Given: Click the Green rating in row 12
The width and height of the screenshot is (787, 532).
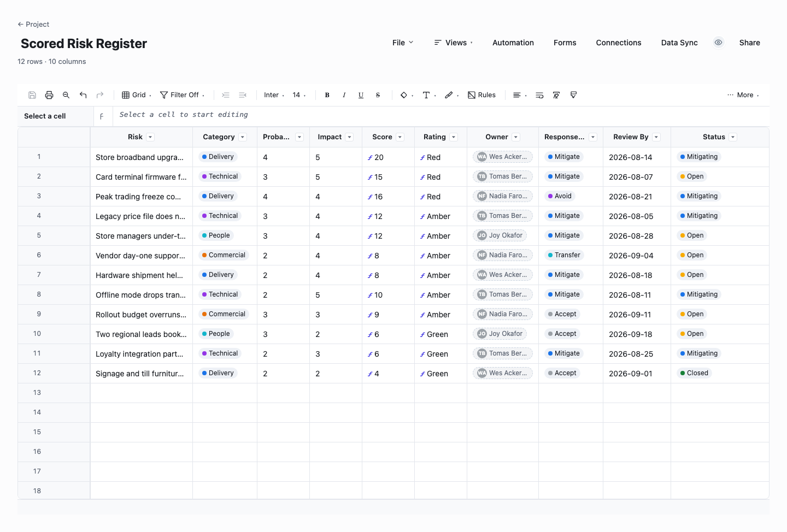Looking at the screenshot, I should (x=441, y=374).
